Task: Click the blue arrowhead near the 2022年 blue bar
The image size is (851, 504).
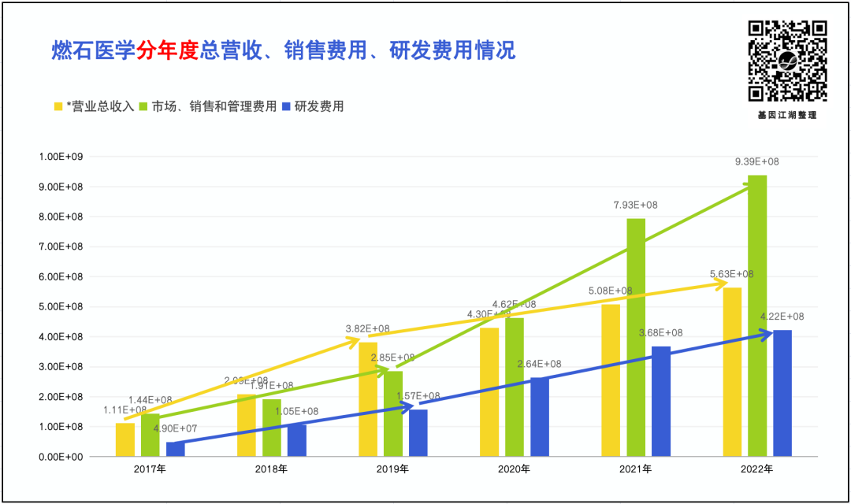Action: (x=764, y=335)
